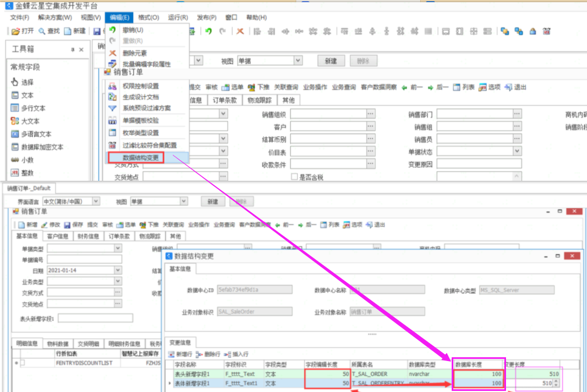Open the lower 视图 单据 dropdown
Image resolution: width=587 pixels, height=392 pixels.
point(184,201)
